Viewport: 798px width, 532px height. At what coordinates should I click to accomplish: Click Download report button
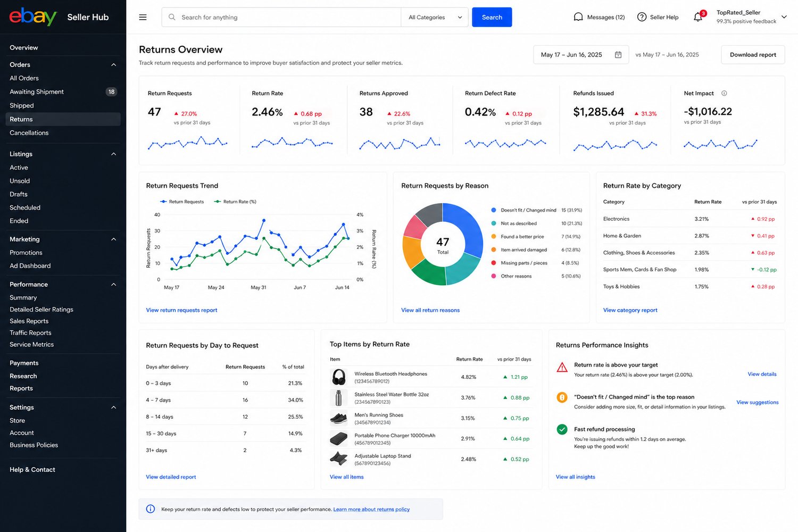pos(753,55)
